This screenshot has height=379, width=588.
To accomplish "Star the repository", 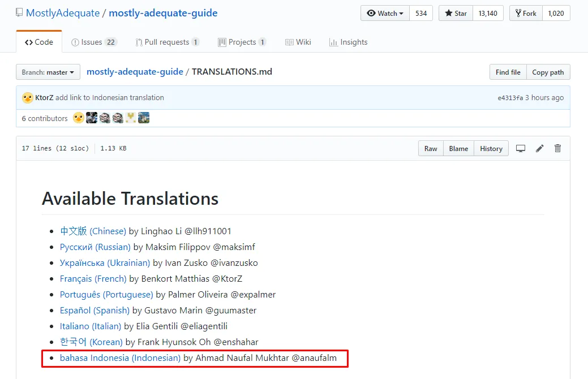I will [x=456, y=13].
